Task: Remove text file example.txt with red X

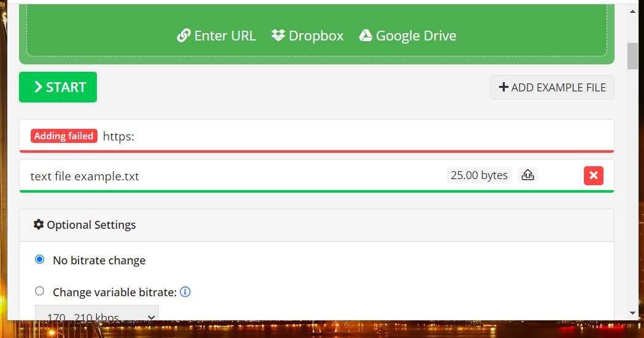Action: [594, 175]
